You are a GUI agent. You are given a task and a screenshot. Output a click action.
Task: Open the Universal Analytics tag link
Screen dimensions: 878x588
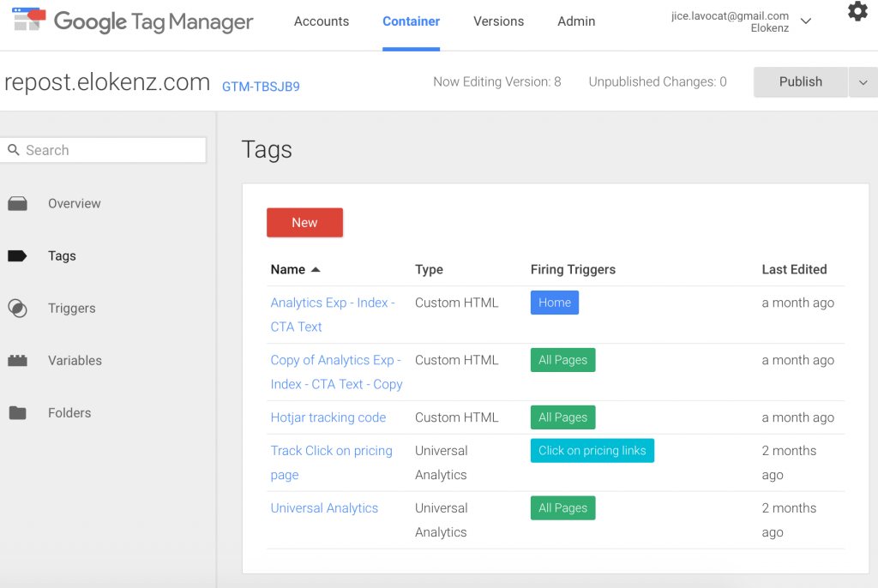pyautogui.click(x=324, y=508)
